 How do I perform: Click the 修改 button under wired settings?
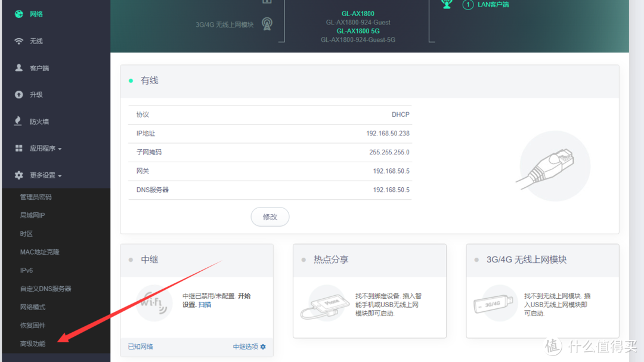click(x=270, y=216)
